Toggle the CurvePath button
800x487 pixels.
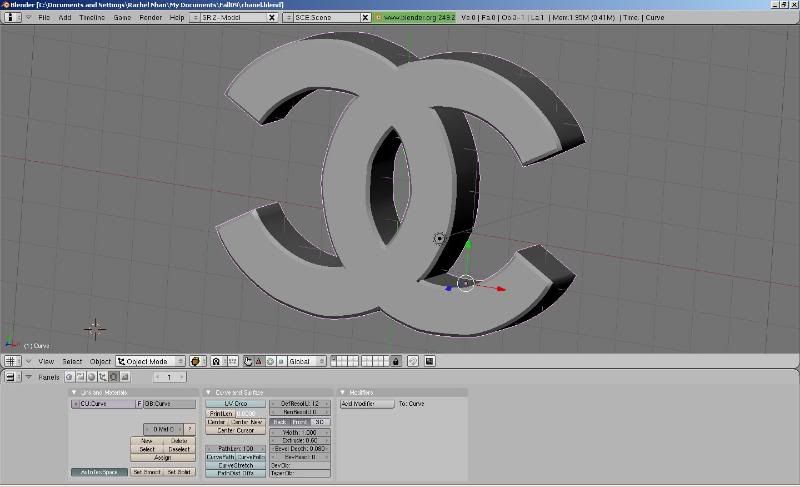(x=220, y=457)
